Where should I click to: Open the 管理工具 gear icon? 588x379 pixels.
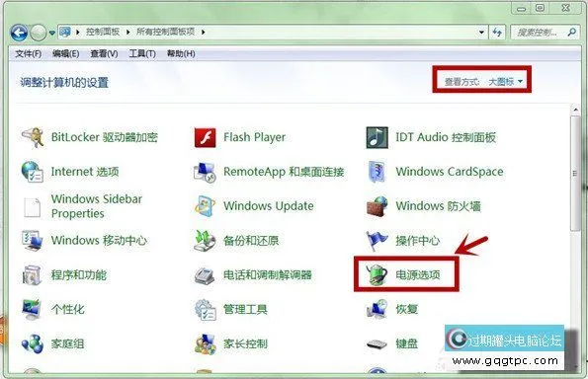205,310
